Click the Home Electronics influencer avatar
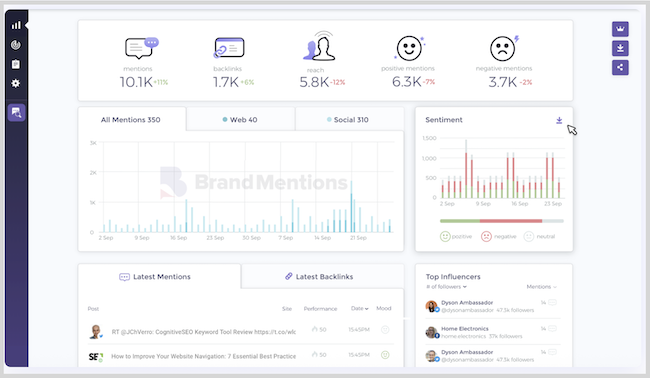 [x=432, y=332]
